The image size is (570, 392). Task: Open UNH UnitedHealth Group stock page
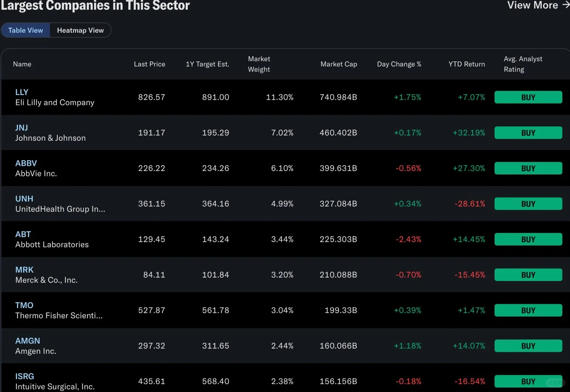pos(24,198)
